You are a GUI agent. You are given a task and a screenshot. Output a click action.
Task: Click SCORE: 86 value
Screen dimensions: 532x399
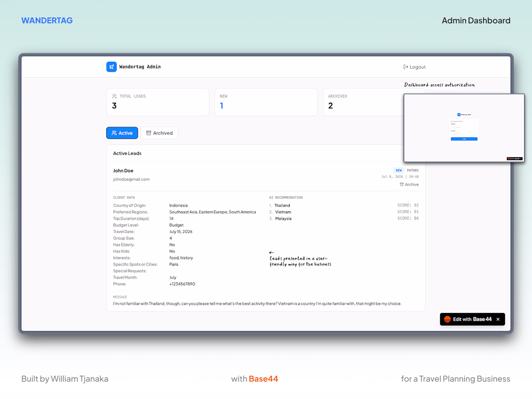[408, 218]
